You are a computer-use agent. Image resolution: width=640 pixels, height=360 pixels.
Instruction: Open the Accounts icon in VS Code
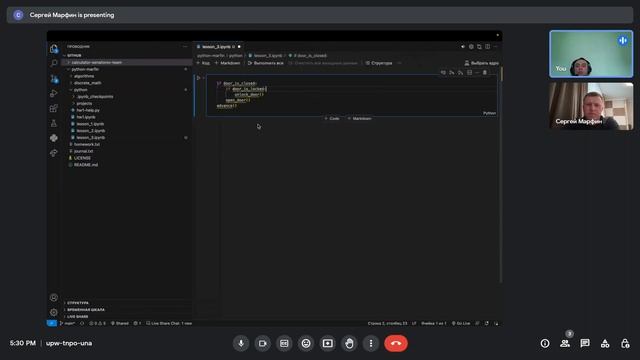[53, 298]
